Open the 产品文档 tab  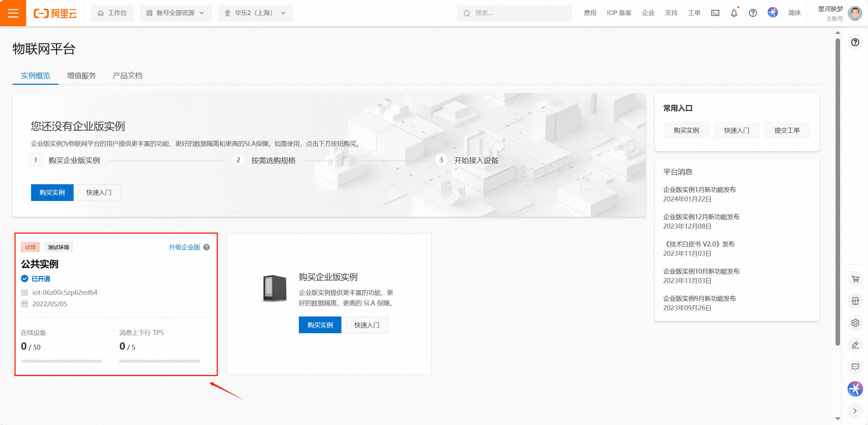coord(127,75)
